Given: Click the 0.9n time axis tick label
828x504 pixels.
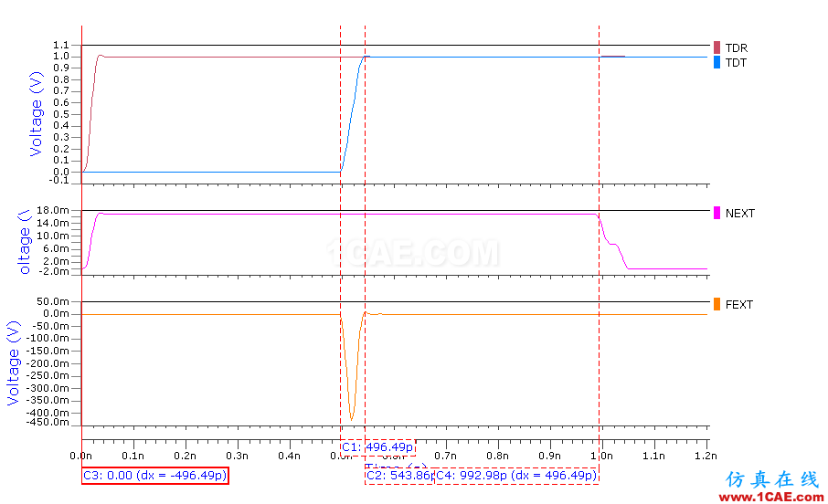Looking at the screenshot, I should click(x=549, y=456).
